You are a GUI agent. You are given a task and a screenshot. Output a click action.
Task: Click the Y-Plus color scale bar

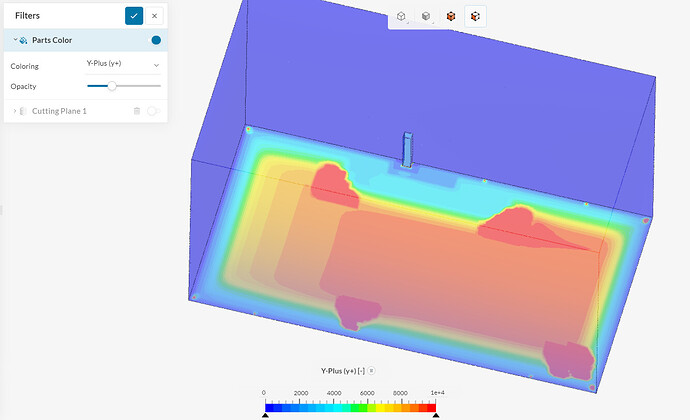tap(350, 408)
